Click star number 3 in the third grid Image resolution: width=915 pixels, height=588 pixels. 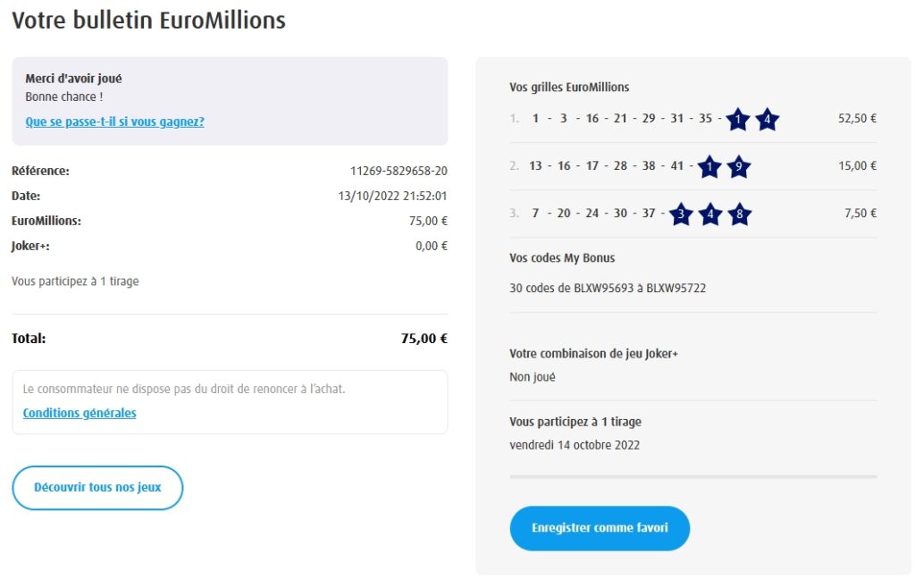(681, 214)
